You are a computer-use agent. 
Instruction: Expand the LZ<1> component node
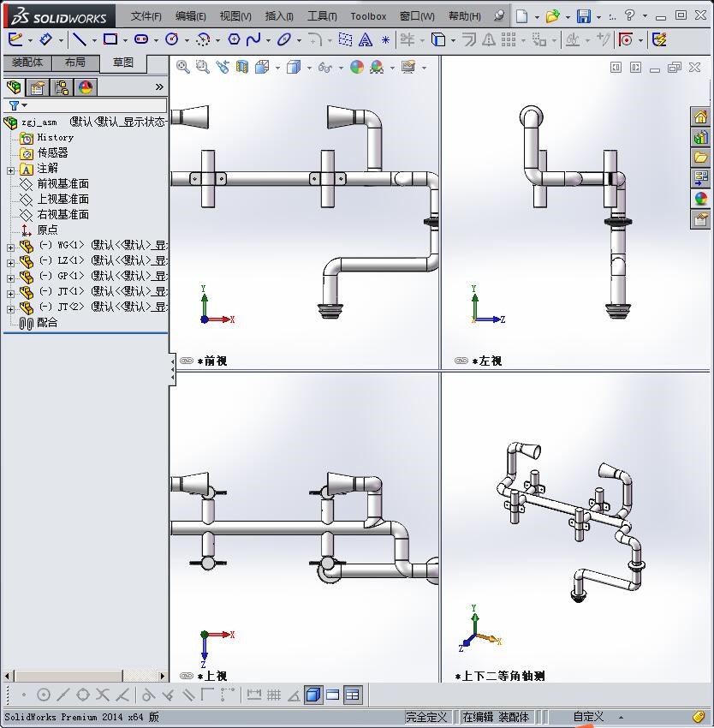click(10, 263)
